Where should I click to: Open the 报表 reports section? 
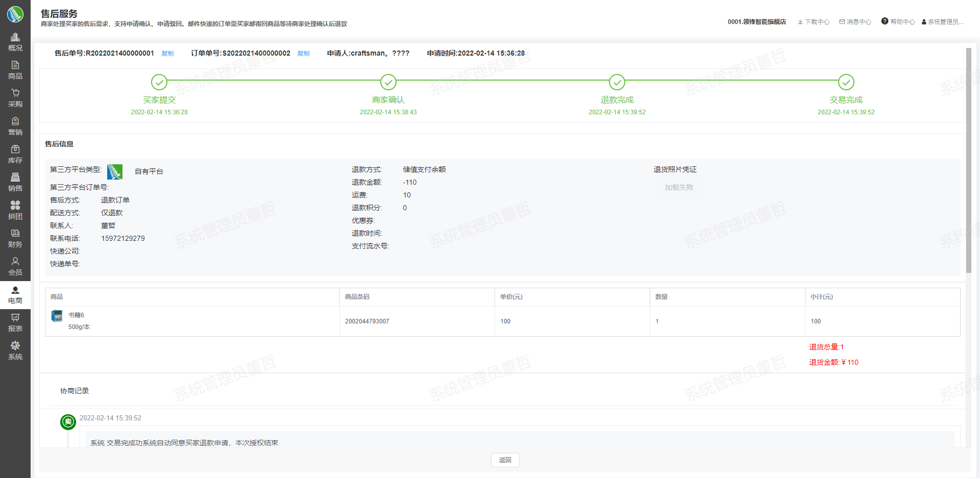tap(15, 323)
